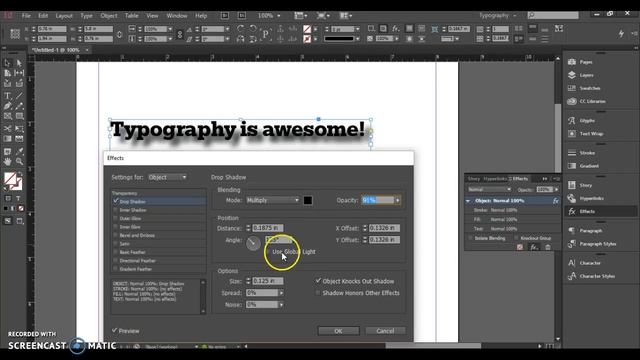Select the Free Transform tool
The height and width of the screenshot is (360, 640).
pos(19,129)
